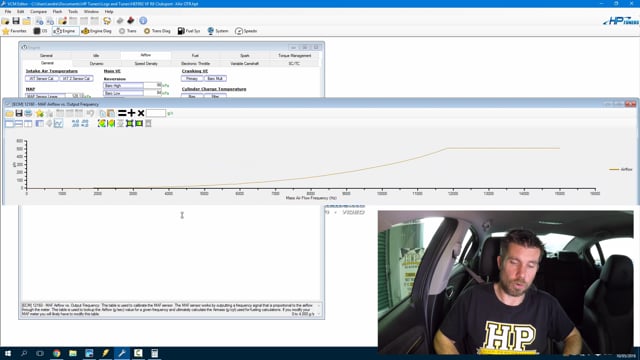The image size is (640, 360).
Task: Switch to the Fuel tab in Engine window
Action: (x=195, y=56)
